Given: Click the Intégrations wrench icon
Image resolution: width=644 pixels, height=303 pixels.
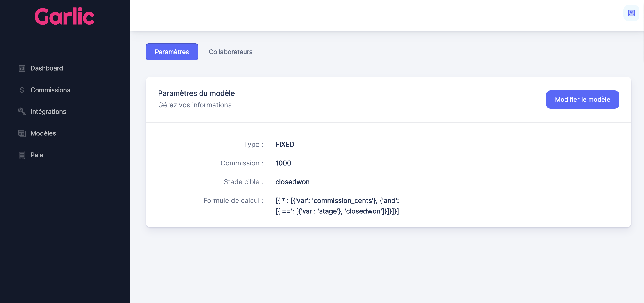Looking at the screenshot, I should tap(22, 112).
